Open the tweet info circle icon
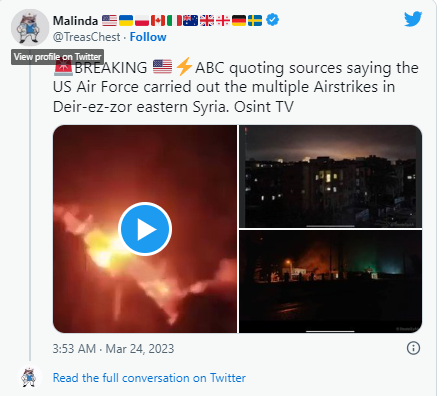 [413, 348]
